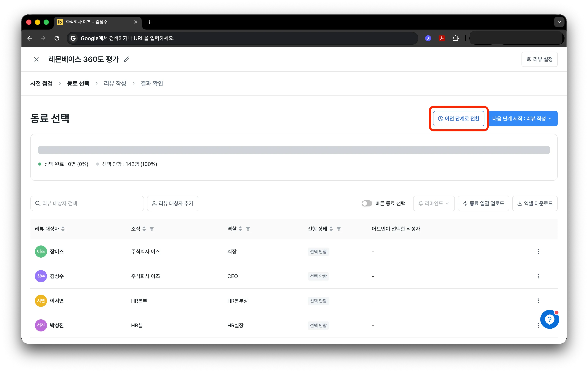Screen dimensions: 588x372
Task: Reload the page
Action: tap(57, 38)
